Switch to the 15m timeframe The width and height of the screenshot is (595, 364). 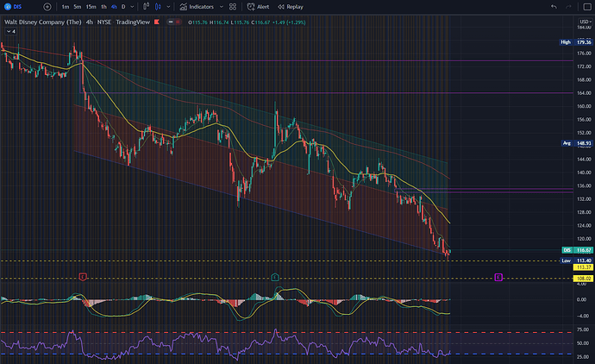(x=91, y=7)
